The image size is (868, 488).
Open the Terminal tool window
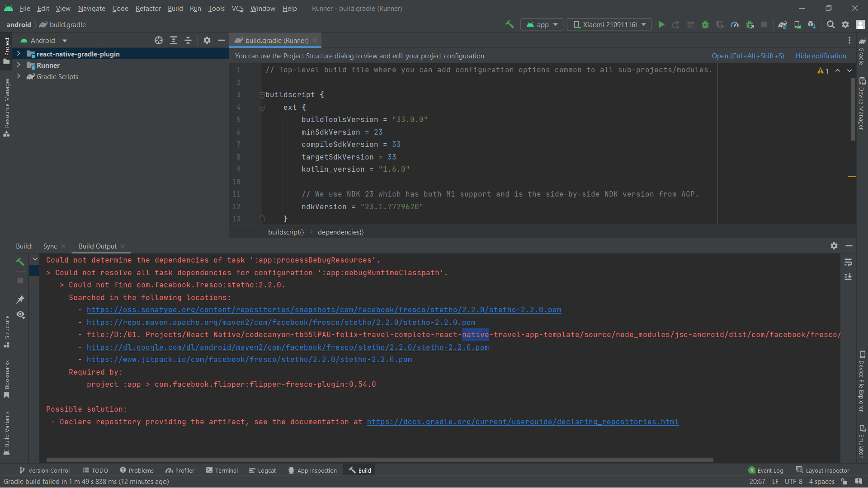coord(222,470)
